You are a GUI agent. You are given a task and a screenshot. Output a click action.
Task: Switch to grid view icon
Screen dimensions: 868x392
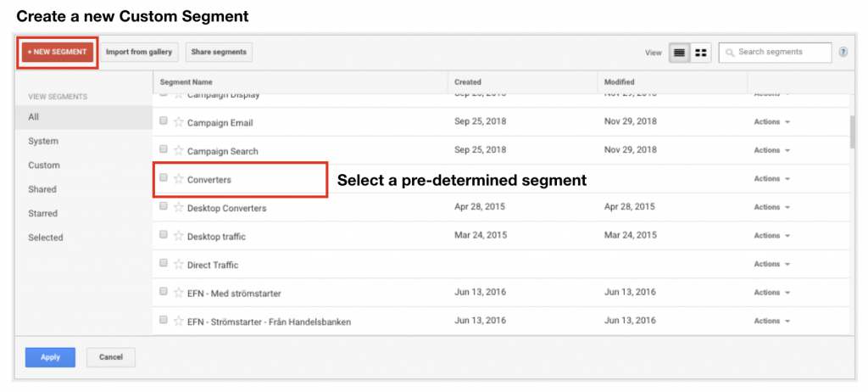[701, 53]
